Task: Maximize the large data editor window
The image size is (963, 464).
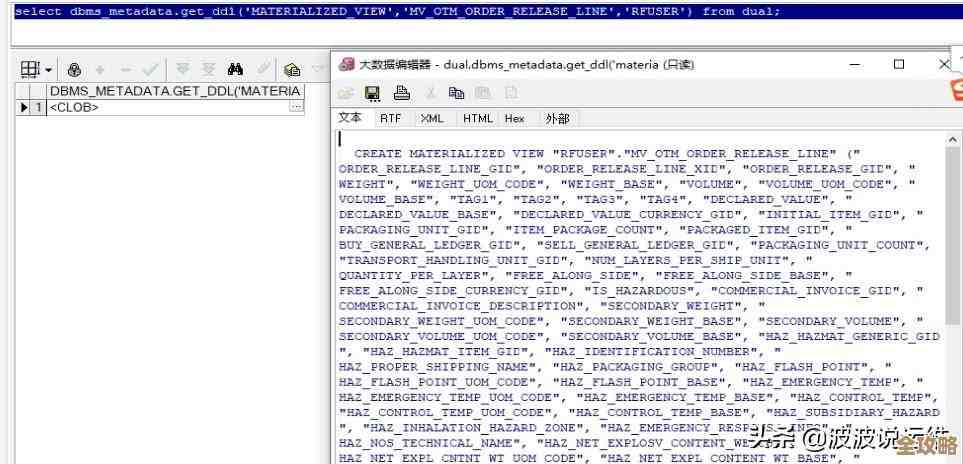Action: [x=899, y=64]
